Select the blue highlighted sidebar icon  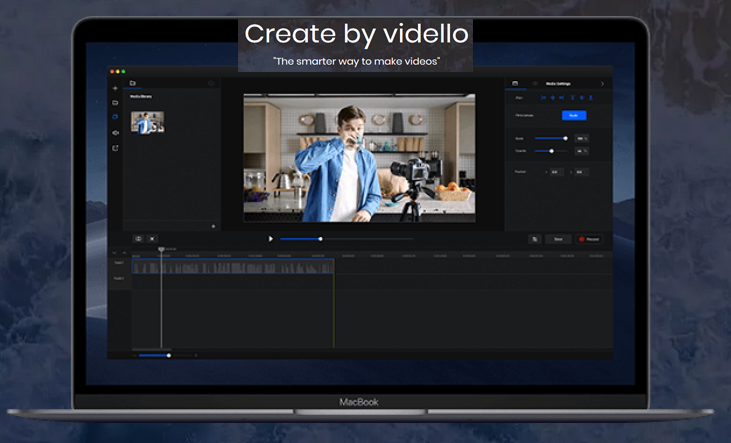coord(115,117)
